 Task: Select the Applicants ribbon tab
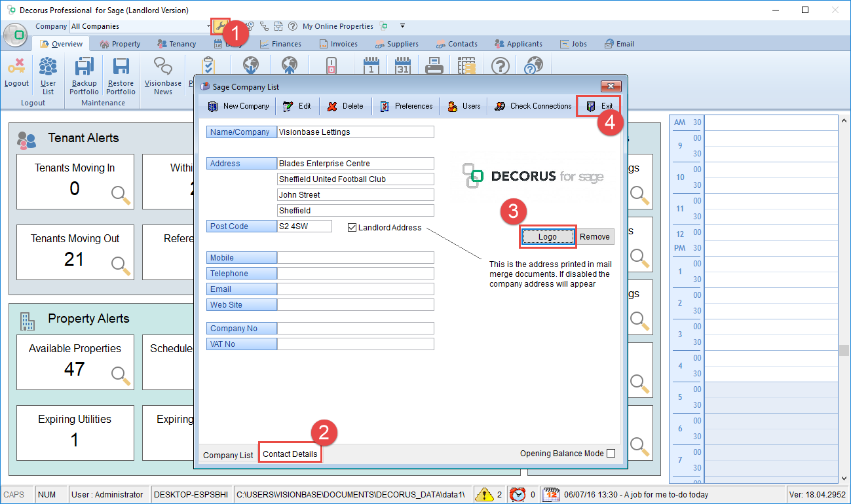click(518, 44)
